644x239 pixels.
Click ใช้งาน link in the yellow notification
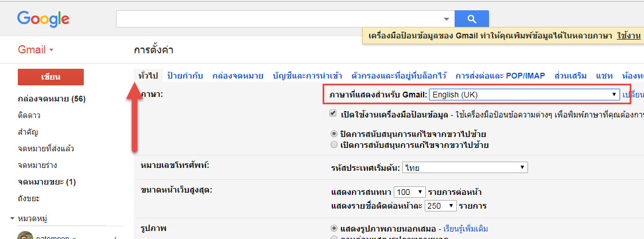point(629,36)
